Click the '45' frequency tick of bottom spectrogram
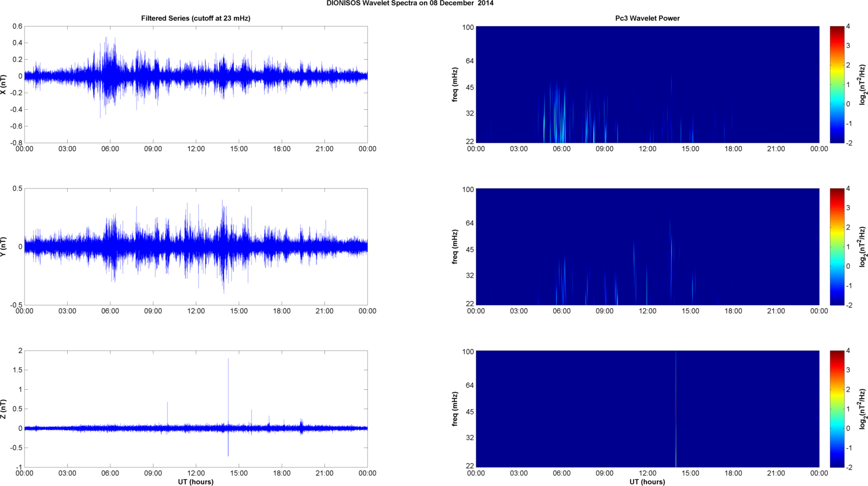Image resolution: width=868 pixels, height=486 pixels. [470, 412]
